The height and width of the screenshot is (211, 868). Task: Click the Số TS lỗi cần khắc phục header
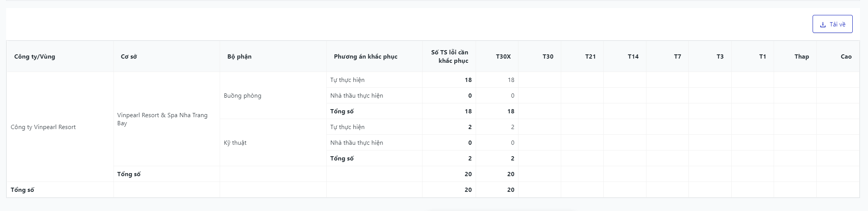pyautogui.click(x=450, y=57)
